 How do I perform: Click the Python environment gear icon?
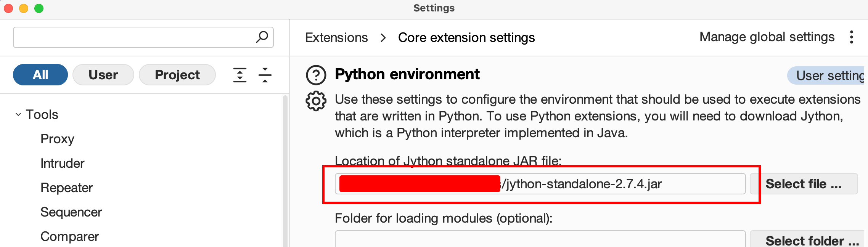click(316, 101)
